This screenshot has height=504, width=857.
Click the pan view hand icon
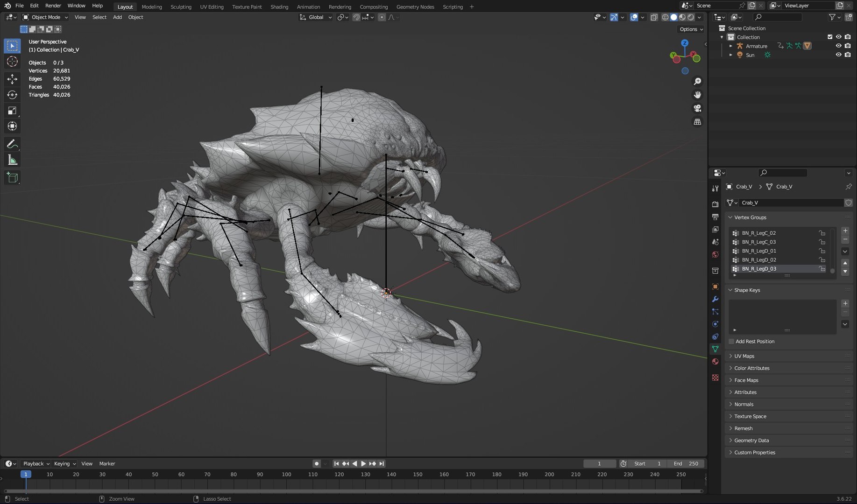pos(697,95)
